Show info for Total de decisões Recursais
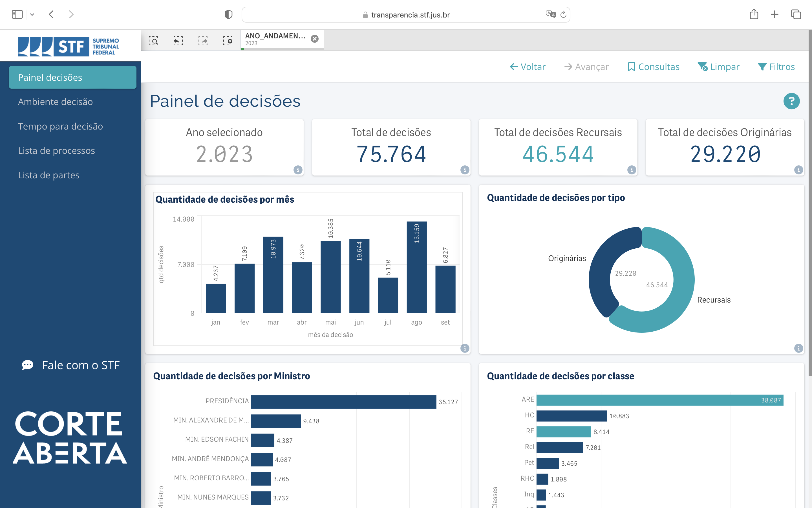This screenshot has height=508, width=812. click(632, 170)
